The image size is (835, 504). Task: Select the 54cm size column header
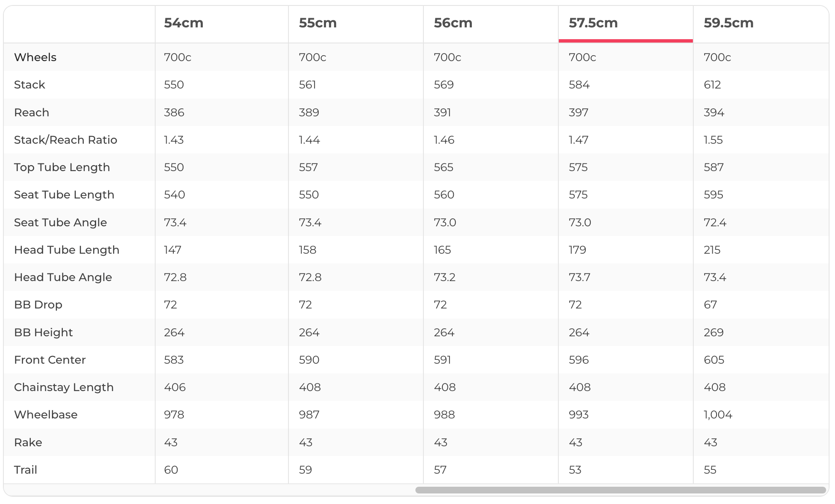click(x=183, y=23)
